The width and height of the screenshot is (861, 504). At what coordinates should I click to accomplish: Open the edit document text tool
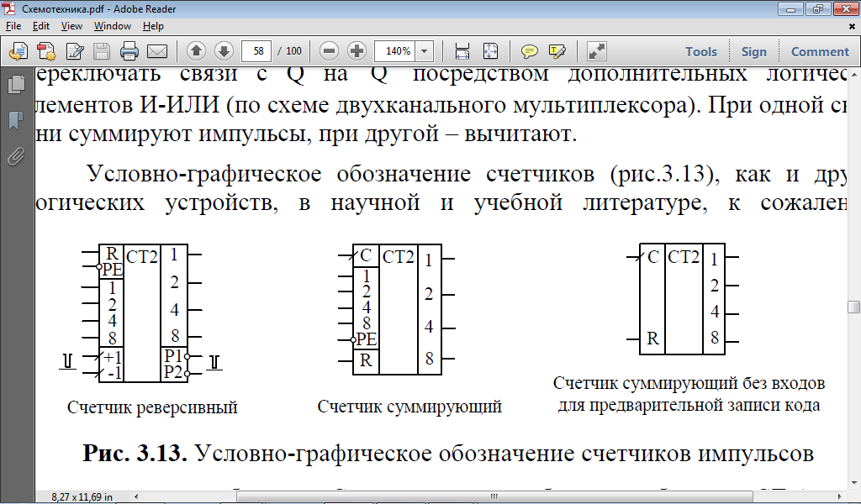[x=75, y=51]
